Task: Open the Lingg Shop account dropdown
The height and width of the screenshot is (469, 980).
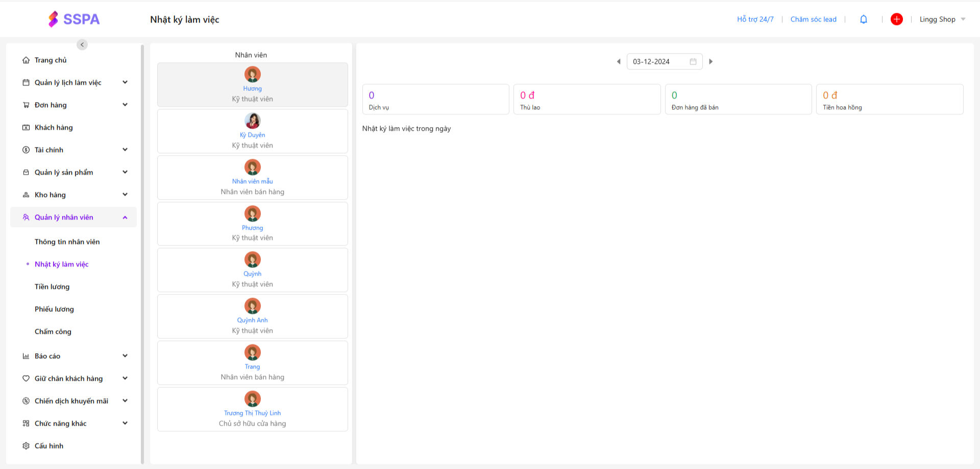Action: [942, 19]
